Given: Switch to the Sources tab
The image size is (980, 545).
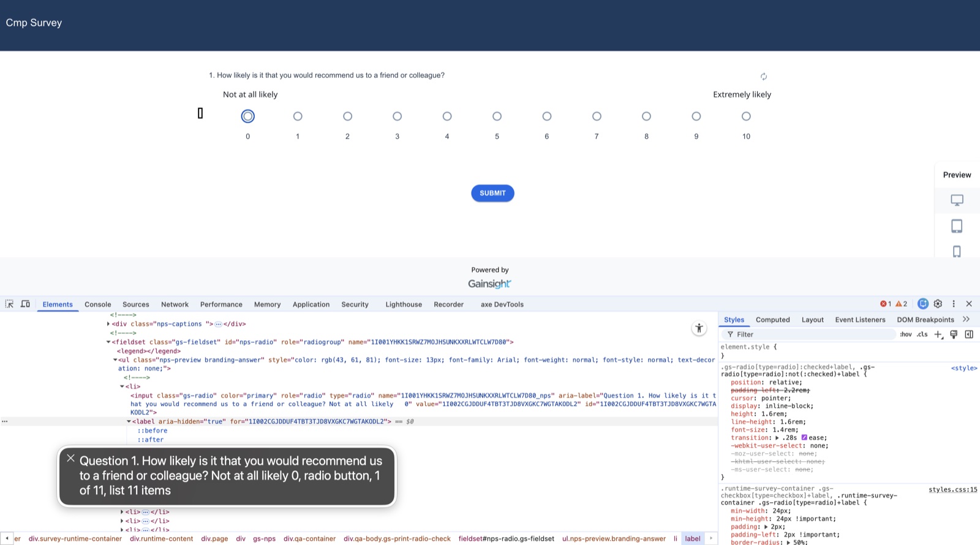Looking at the screenshot, I should pos(136,304).
